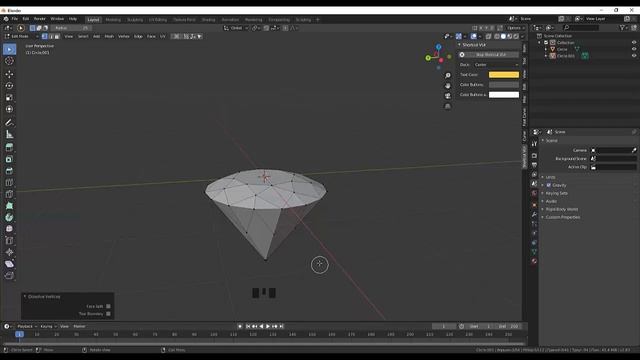
Task: Select the Knife tool
Action: (9, 194)
